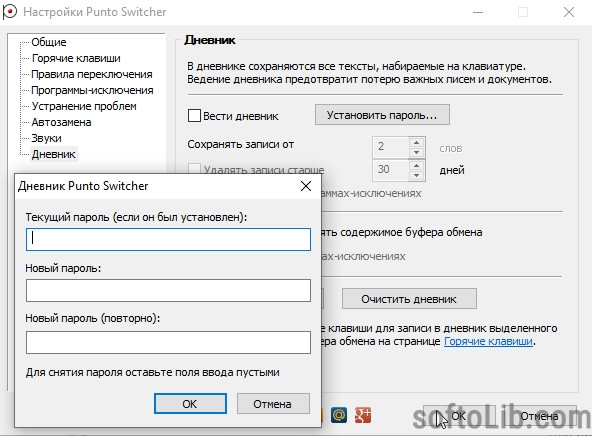Decrease the days spinner value
The width and height of the screenshot is (592, 436).
[416, 175]
